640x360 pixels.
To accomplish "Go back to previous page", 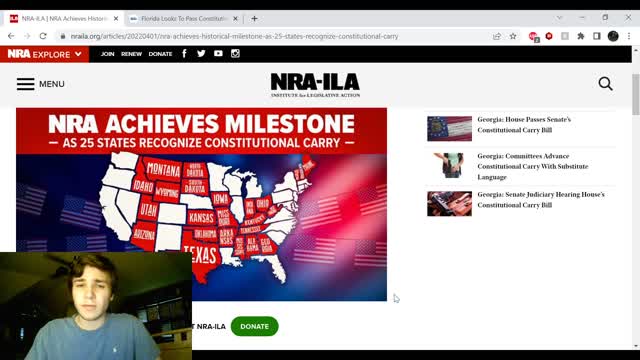I will pos(11,36).
